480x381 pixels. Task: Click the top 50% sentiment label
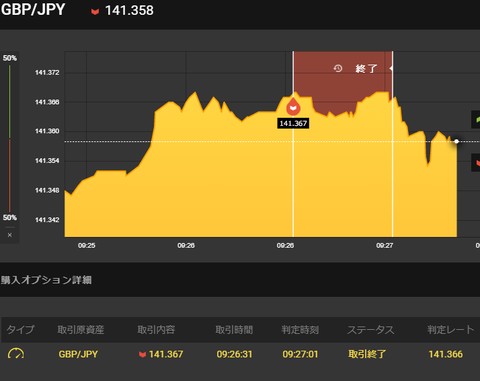coord(10,58)
